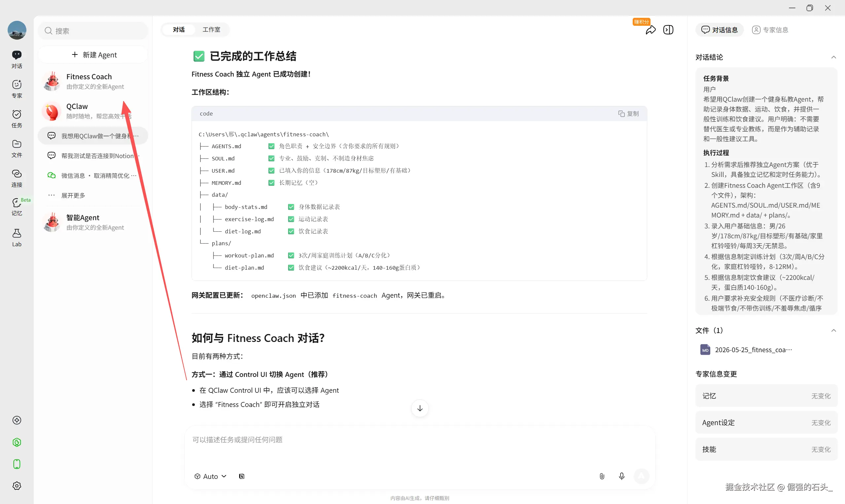845x504 pixels.
Task: Click the compass icon in the lower sidebar
Action: tap(17, 420)
